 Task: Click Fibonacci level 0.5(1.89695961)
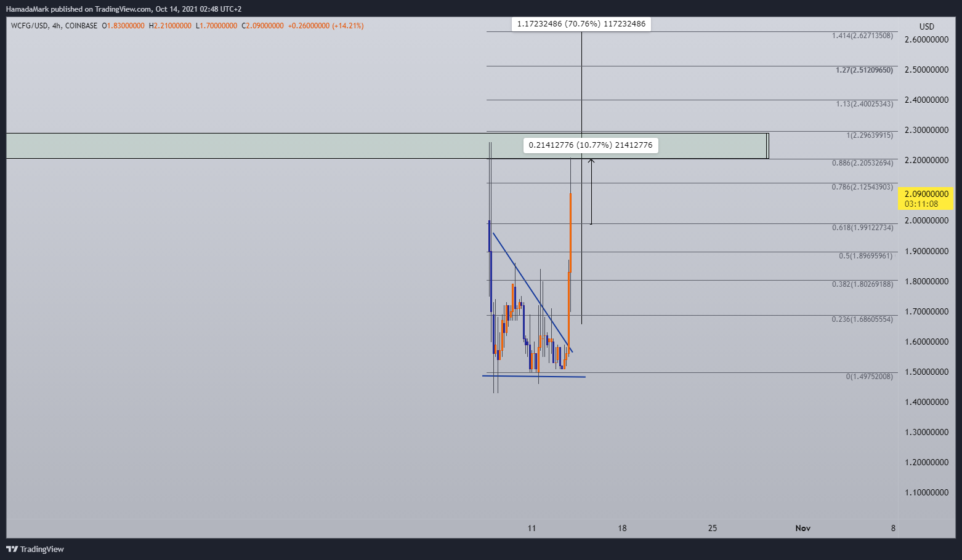[866, 256]
